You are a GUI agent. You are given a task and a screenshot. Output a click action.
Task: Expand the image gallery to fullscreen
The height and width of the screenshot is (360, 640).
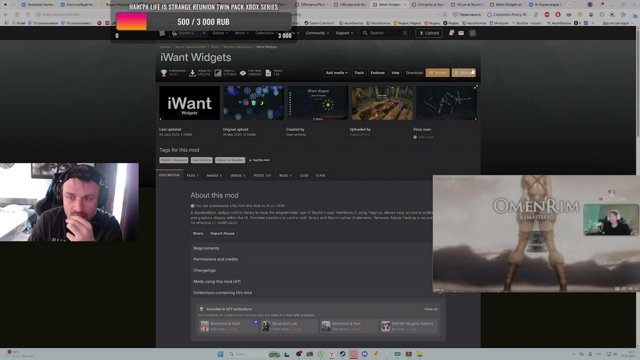(x=476, y=87)
